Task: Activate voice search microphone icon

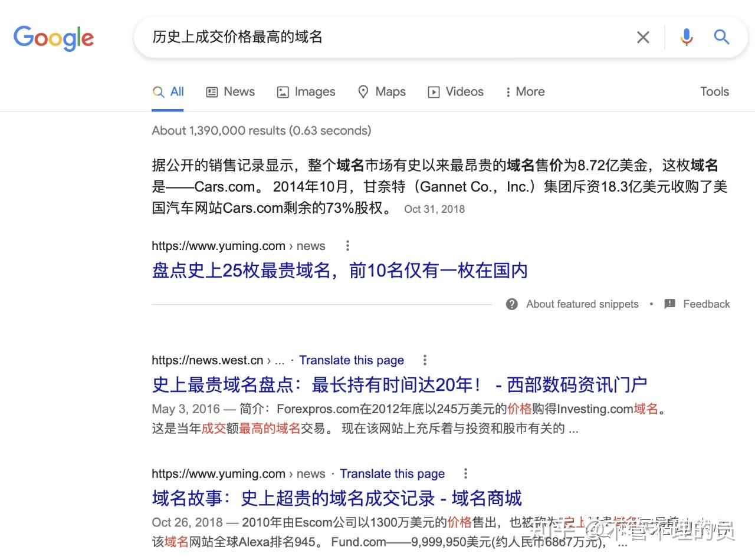Action: (x=686, y=37)
